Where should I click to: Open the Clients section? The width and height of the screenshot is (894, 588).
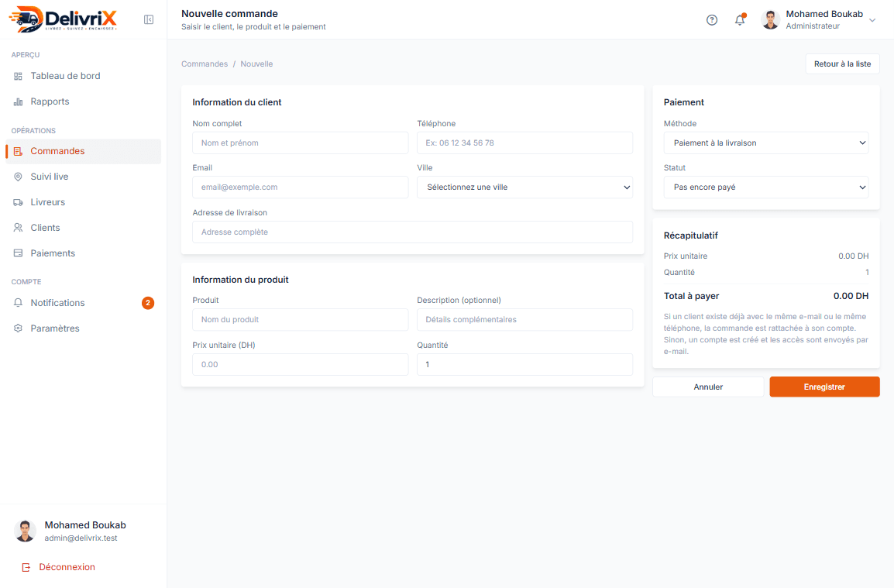83,228
